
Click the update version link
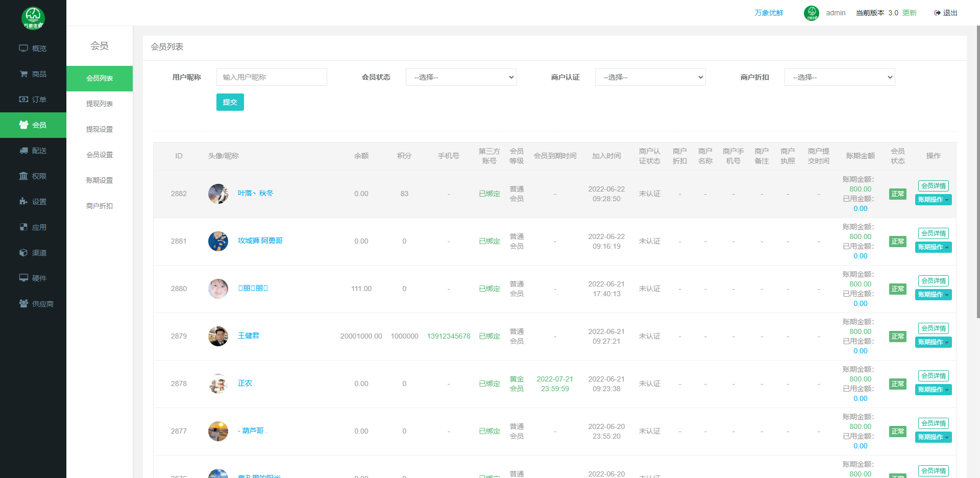tap(910, 13)
